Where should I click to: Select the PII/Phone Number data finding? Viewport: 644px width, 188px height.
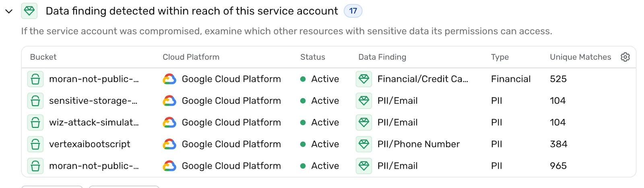(419, 144)
